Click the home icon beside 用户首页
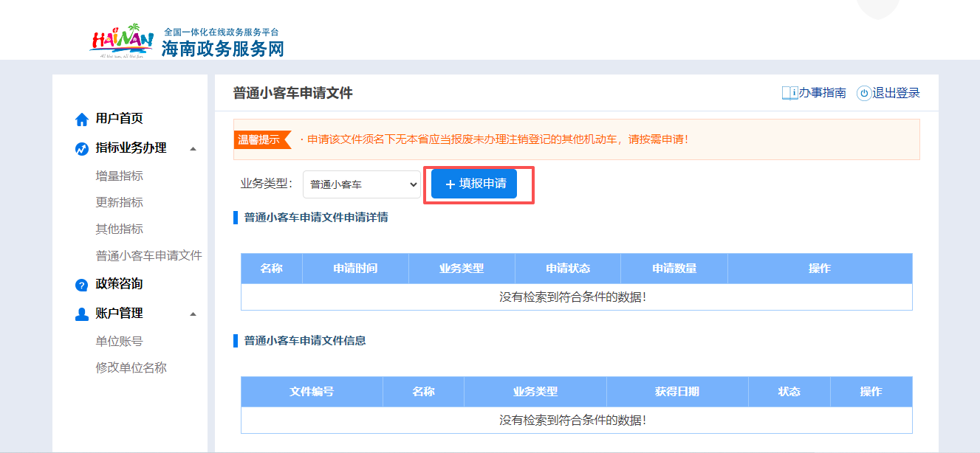The width and height of the screenshot is (980, 453). (x=81, y=118)
